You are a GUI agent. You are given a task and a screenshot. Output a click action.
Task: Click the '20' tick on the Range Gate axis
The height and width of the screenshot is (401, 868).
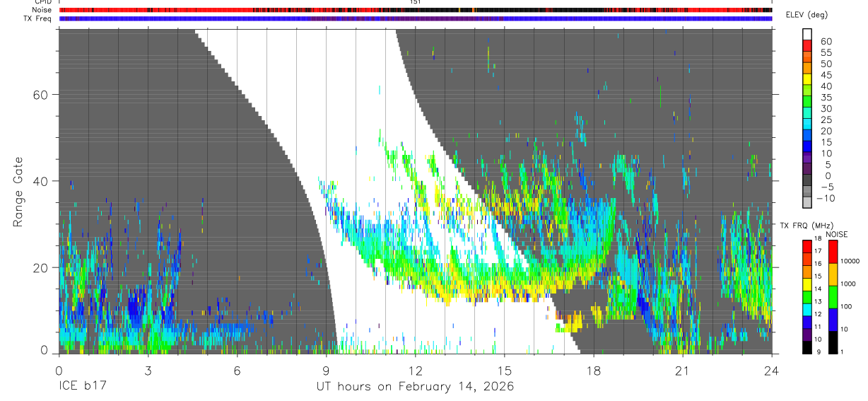pyautogui.click(x=42, y=267)
